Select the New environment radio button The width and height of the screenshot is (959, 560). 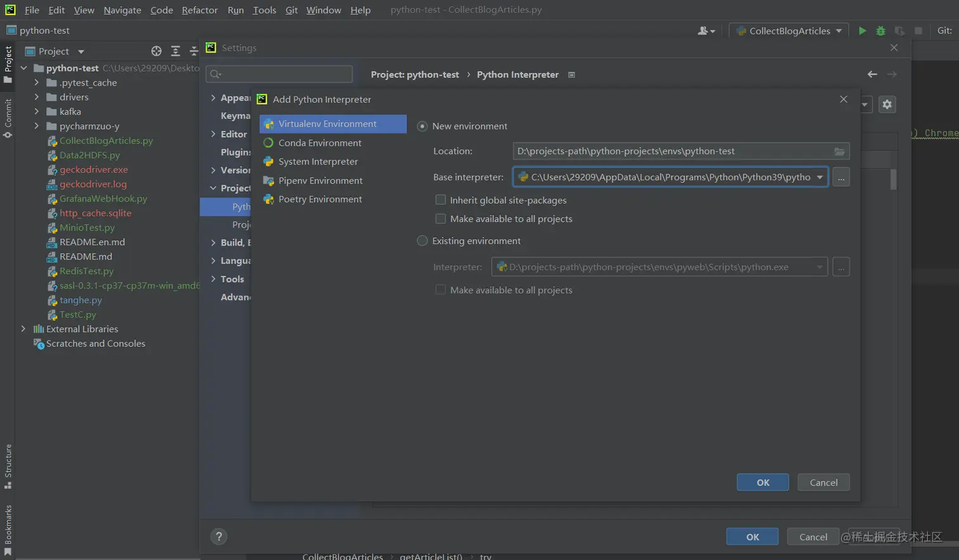(x=422, y=126)
